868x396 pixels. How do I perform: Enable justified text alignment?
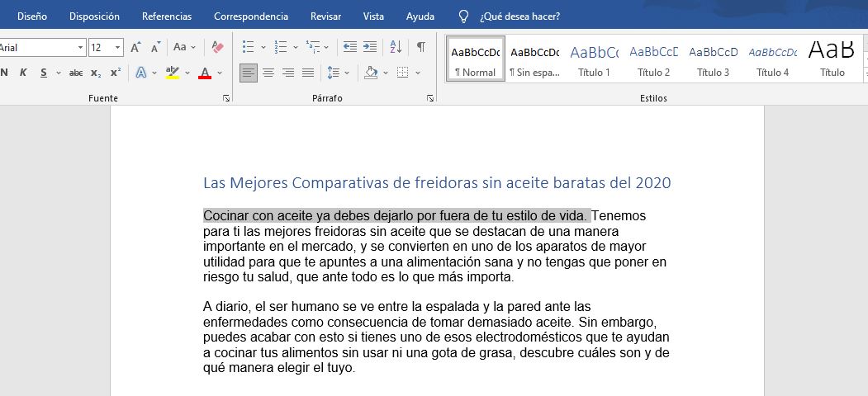[x=308, y=73]
